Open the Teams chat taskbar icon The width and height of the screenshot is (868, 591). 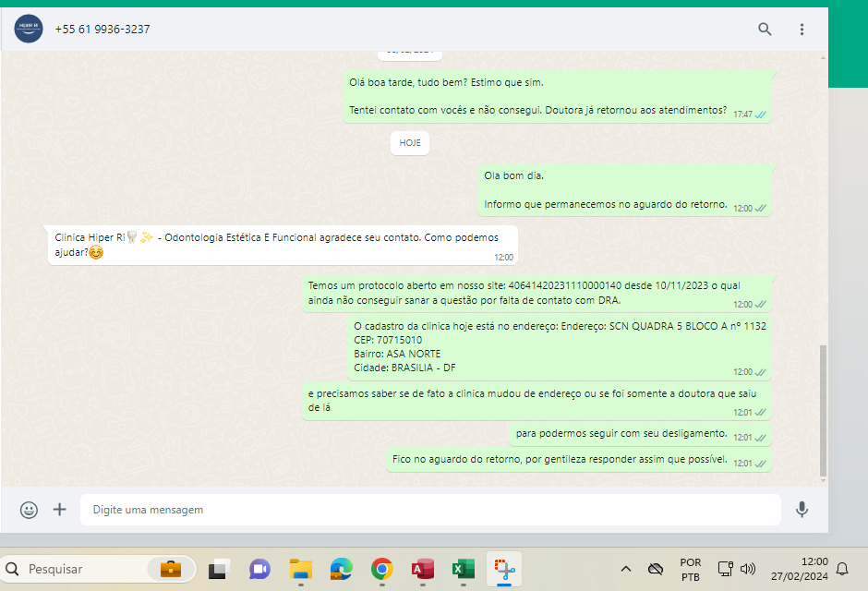[259, 569]
